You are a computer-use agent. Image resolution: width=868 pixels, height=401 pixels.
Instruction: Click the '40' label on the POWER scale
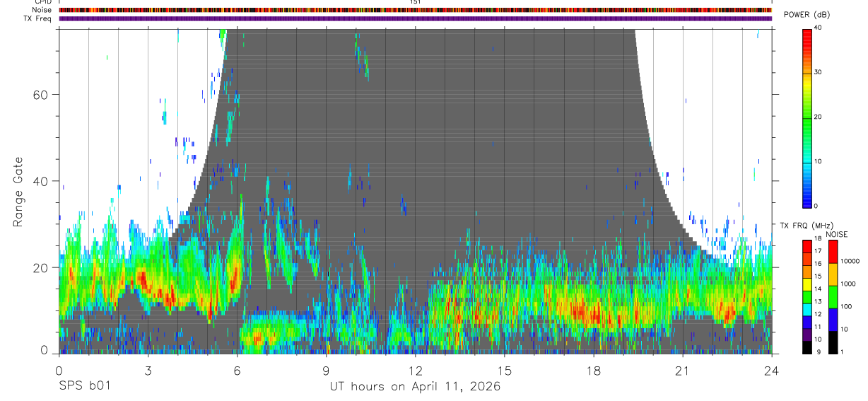pyautogui.click(x=819, y=28)
